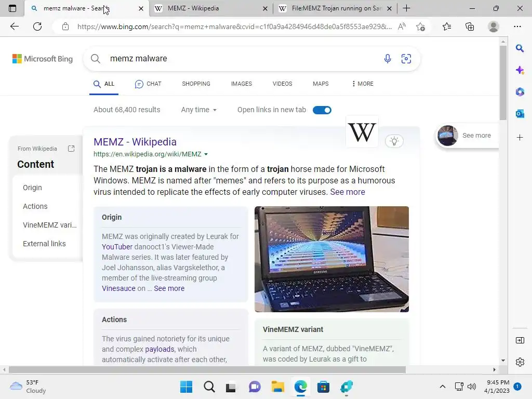Switch to the VIDEOS tab
The image size is (532, 399).
pos(282,84)
